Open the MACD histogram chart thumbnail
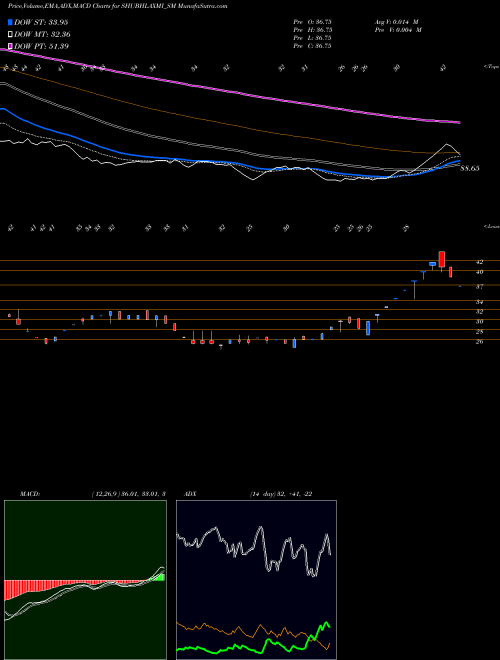The height and width of the screenshot is (660, 500). [x=85, y=580]
